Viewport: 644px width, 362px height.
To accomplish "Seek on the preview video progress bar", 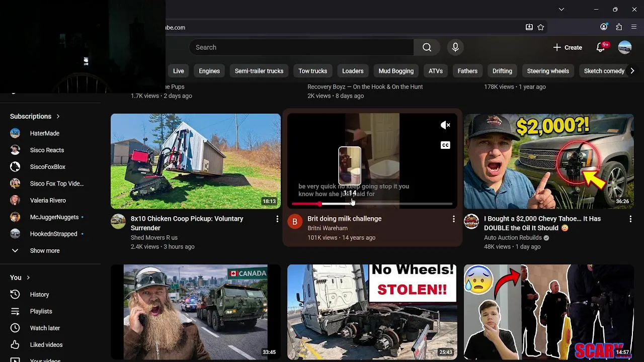I will [372, 204].
